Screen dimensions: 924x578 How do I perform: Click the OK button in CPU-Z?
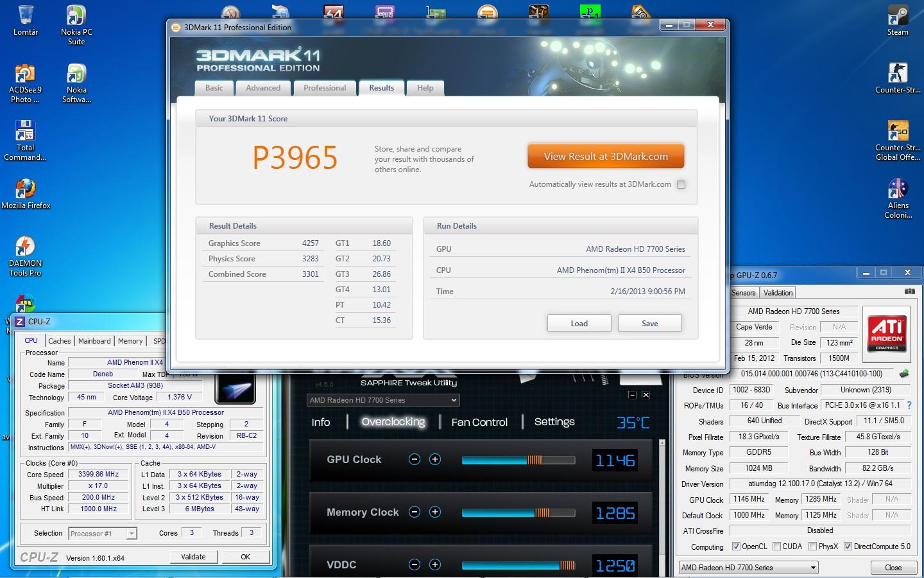(x=245, y=557)
